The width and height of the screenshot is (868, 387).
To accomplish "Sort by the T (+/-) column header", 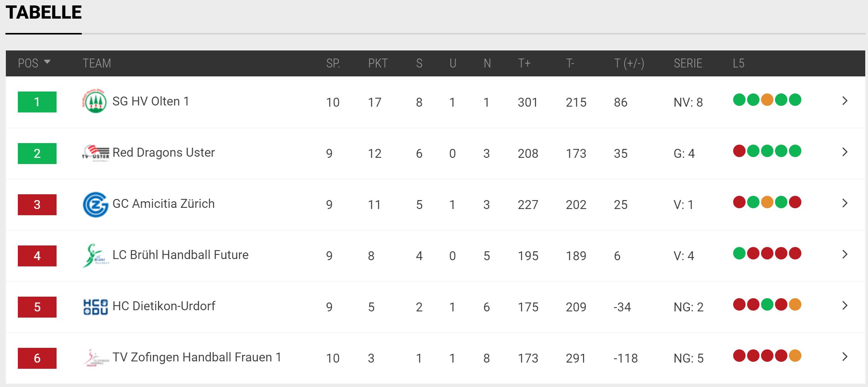I will click(x=629, y=63).
